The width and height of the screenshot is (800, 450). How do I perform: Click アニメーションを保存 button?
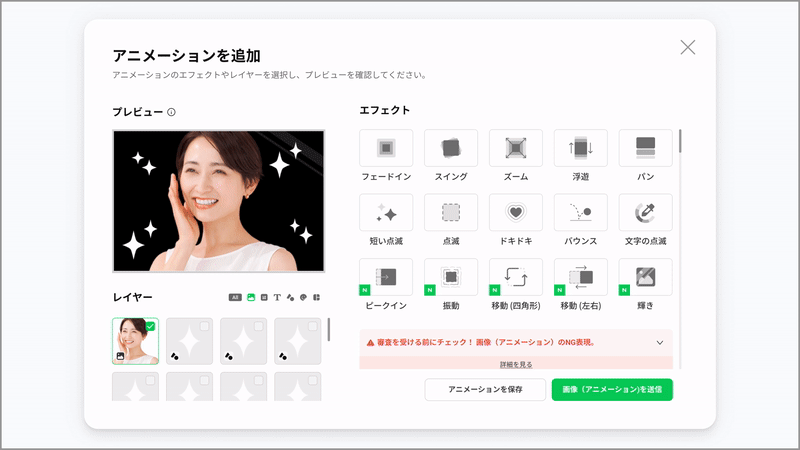tap(485, 389)
